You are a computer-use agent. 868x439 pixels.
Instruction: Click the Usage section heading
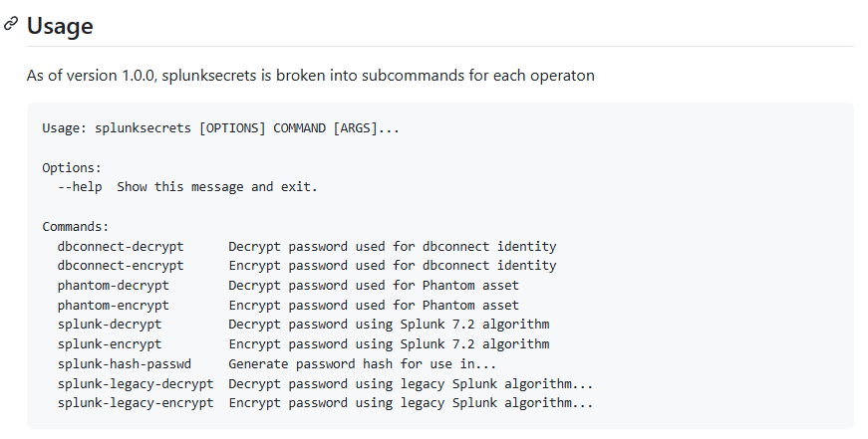tap(60, 26)
